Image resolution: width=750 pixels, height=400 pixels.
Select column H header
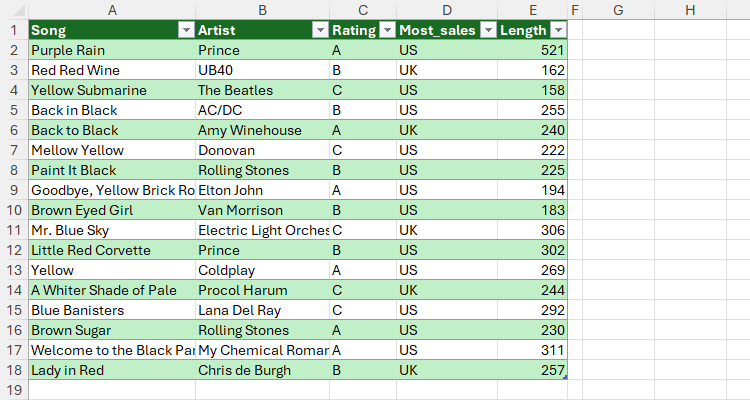coord(691,9)
